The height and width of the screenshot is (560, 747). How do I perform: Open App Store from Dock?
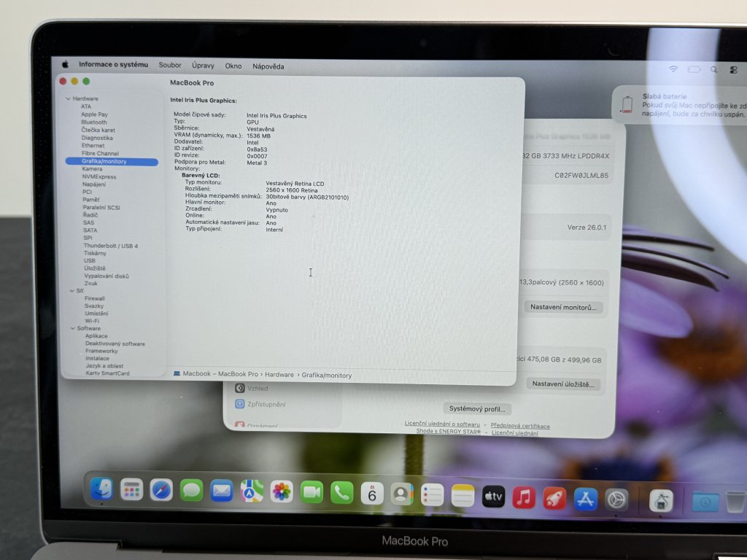click(586, 499)
